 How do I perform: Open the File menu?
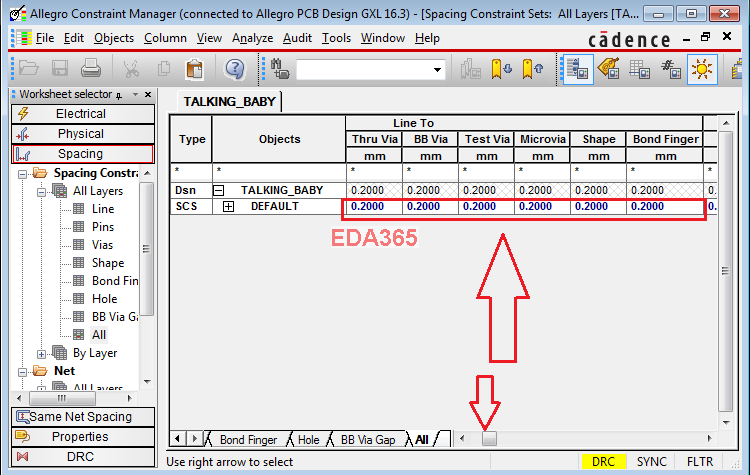pyautogui.click(x=45, y=38)
